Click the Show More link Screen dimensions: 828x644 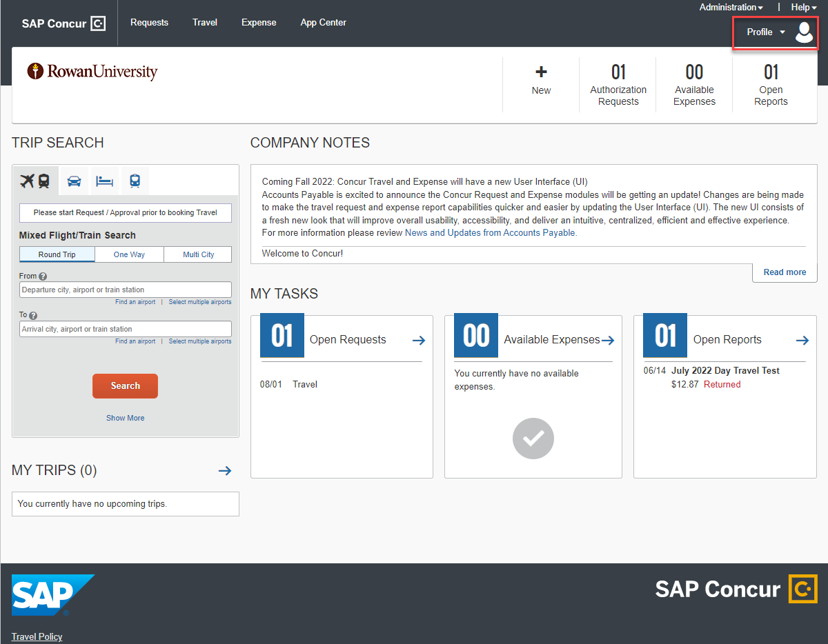(x=126, y=418)
